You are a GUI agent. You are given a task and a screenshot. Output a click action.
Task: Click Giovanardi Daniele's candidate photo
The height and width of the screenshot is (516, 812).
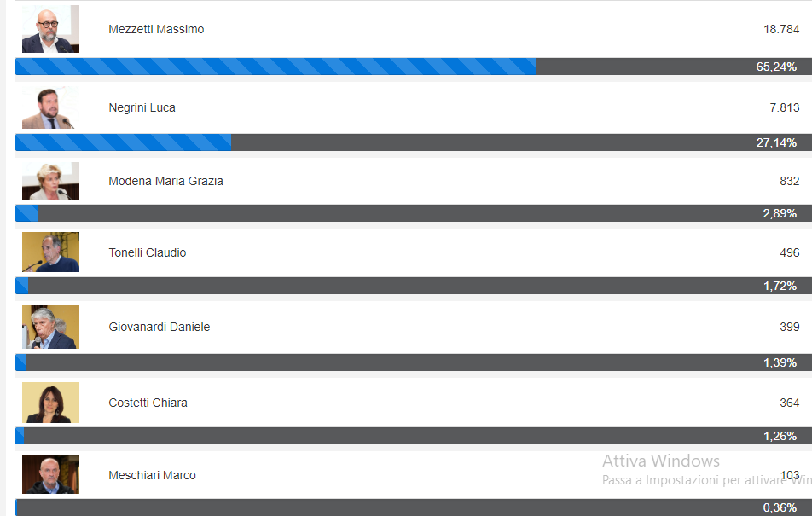point(50,327)
